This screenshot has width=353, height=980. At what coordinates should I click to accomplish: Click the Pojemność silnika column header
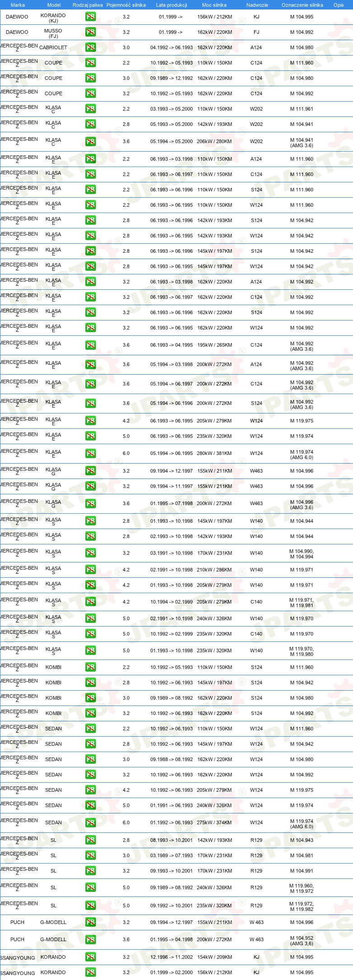click(x=126, y=5)
